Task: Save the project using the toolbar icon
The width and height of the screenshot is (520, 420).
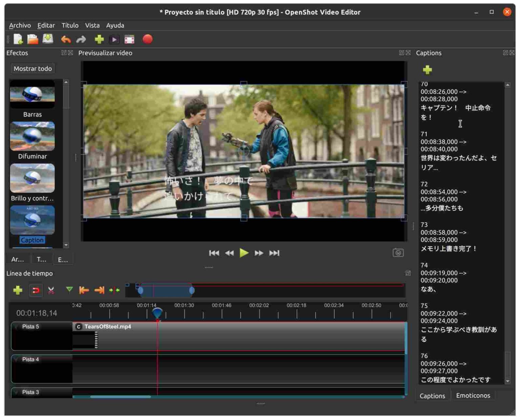Action: pyautogui.click(x=48, y=39)
